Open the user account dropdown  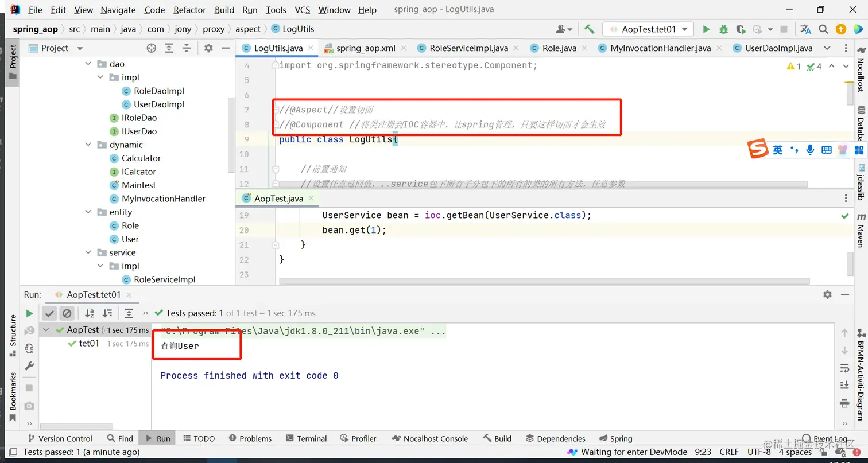pos(564,29)
